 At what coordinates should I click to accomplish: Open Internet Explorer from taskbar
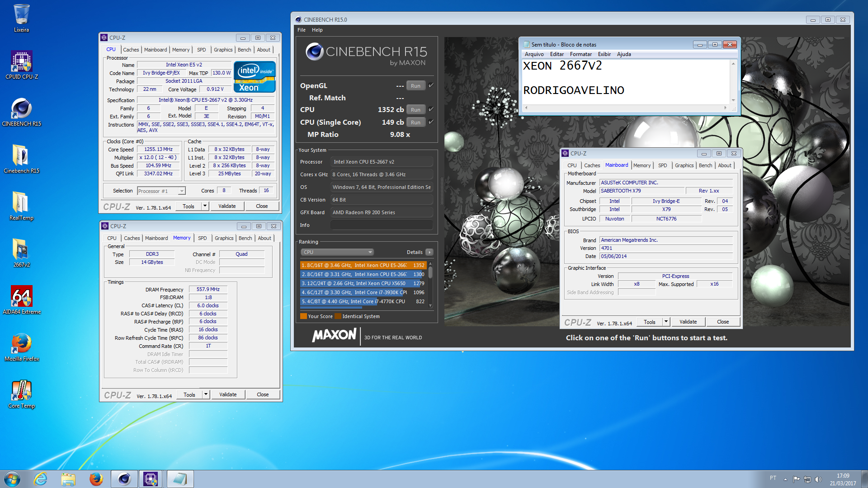41,479
